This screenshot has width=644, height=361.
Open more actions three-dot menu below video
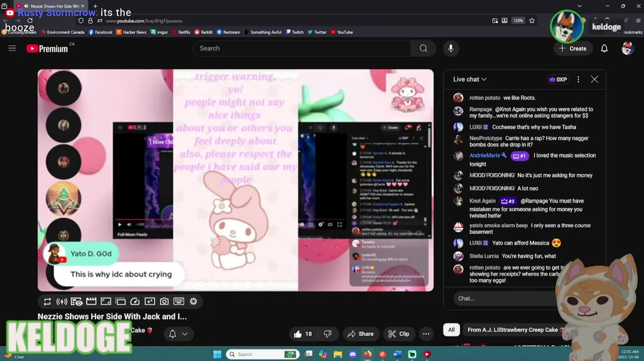(x=426, y=334)
